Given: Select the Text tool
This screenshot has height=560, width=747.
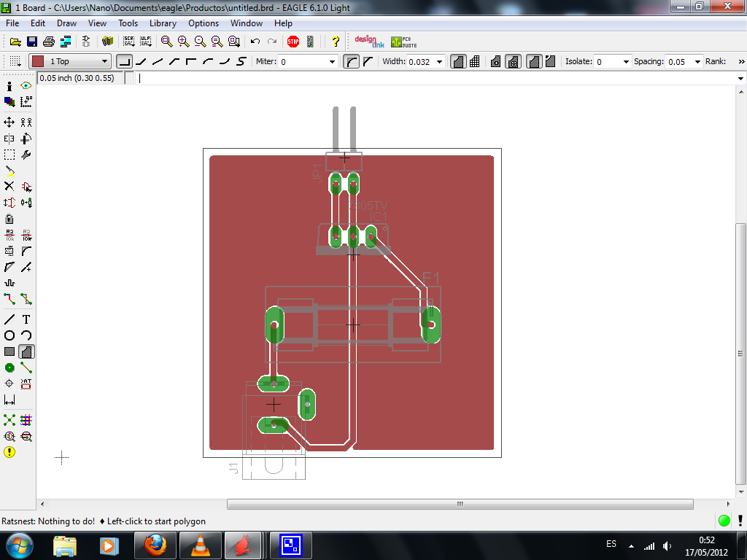Looking at the screenshot, I should click(26, 319).
